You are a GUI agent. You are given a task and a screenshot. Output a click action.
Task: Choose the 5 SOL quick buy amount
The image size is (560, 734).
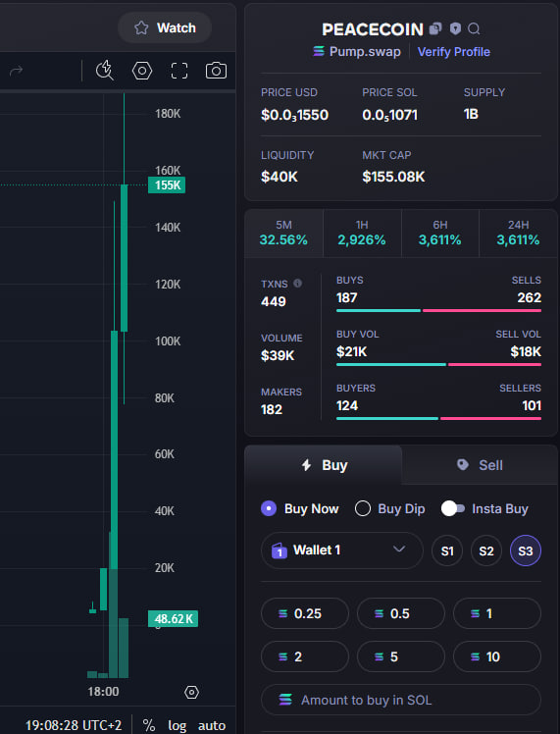pyautogui.click(x=400, y=656)
